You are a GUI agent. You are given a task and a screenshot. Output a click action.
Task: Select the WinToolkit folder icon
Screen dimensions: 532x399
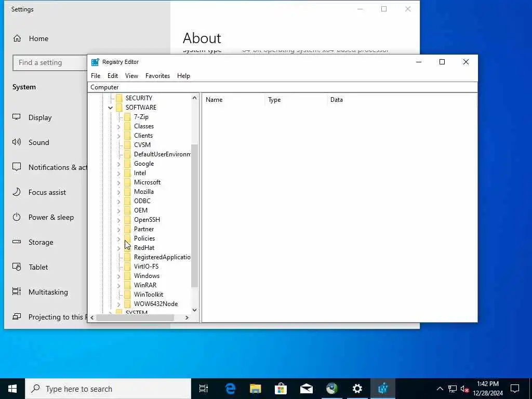pos(128,295)
